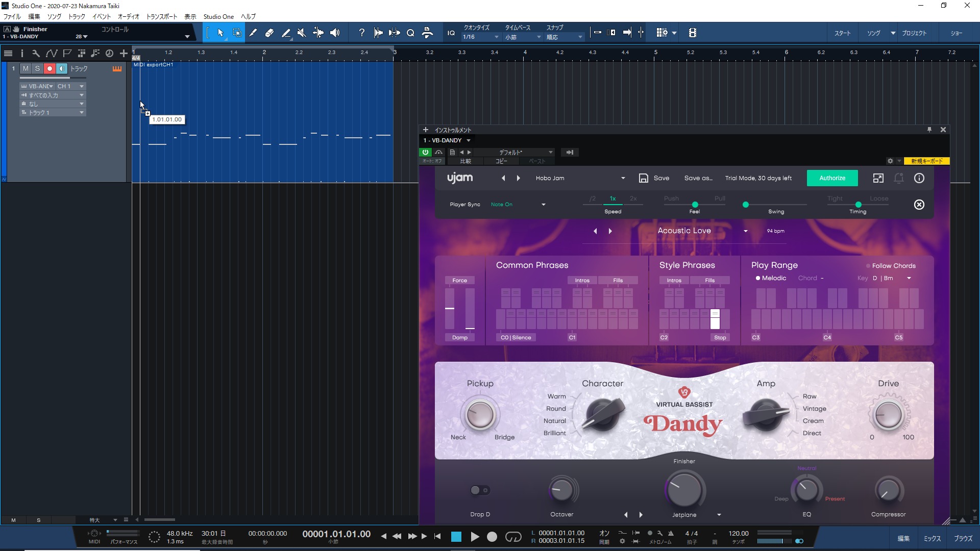Click the Authorize button
The width and height of the screenshot is (980, 551).
tap(832, 178)
